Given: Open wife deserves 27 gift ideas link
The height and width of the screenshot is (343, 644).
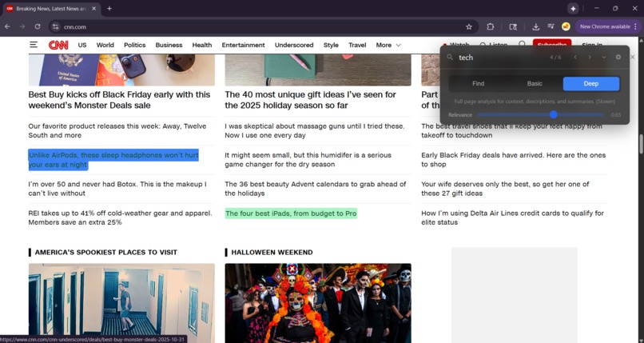Looking at the screenshot, I should [505, 189].
